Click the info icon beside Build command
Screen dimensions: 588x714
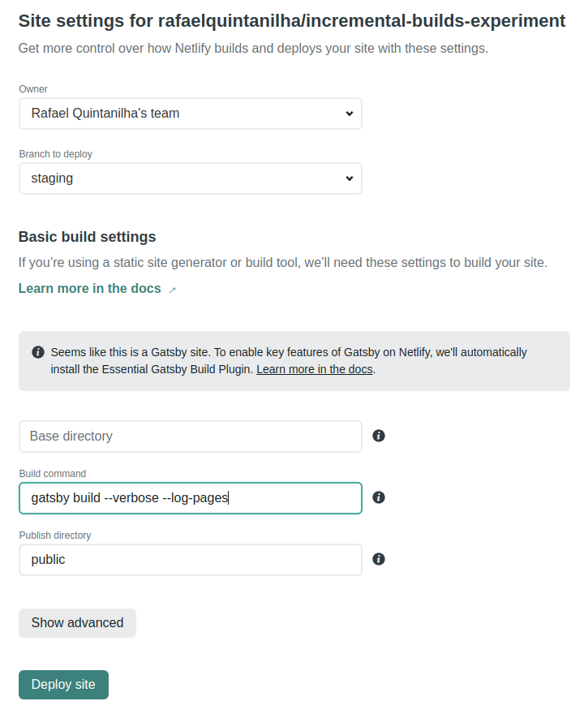pyautogui.click(x=379, y=497)
